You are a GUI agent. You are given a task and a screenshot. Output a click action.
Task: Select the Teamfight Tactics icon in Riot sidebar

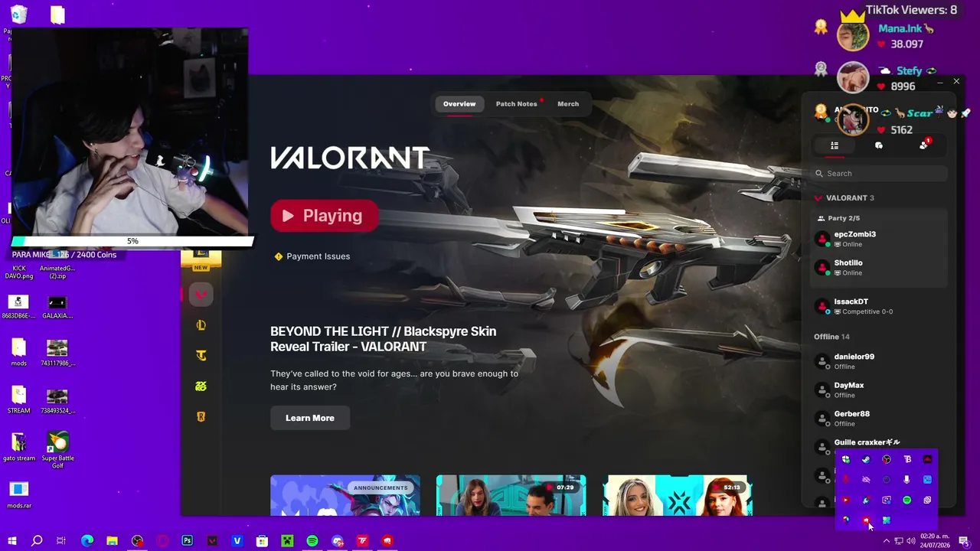point(201,356)
